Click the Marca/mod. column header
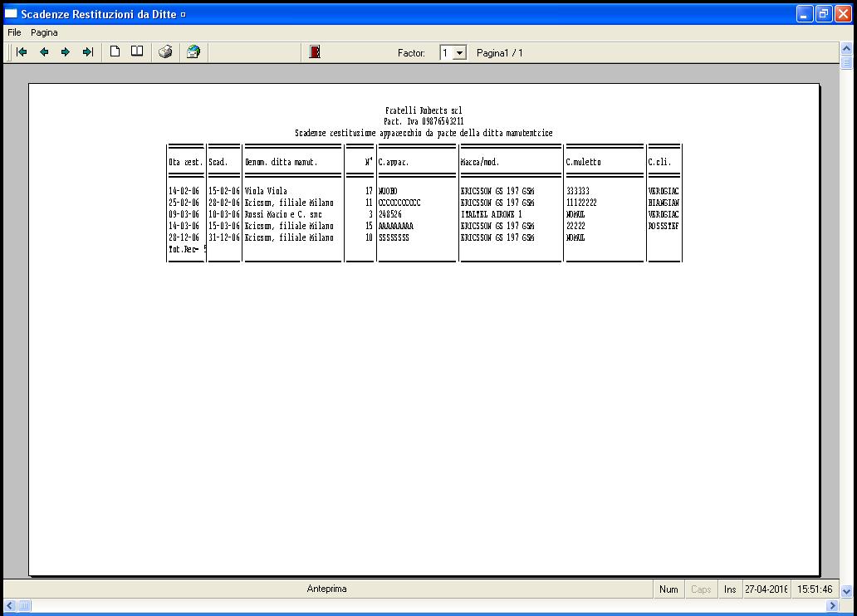The height and width of the screenshot is (616, 857). click(x=480, y=163)
